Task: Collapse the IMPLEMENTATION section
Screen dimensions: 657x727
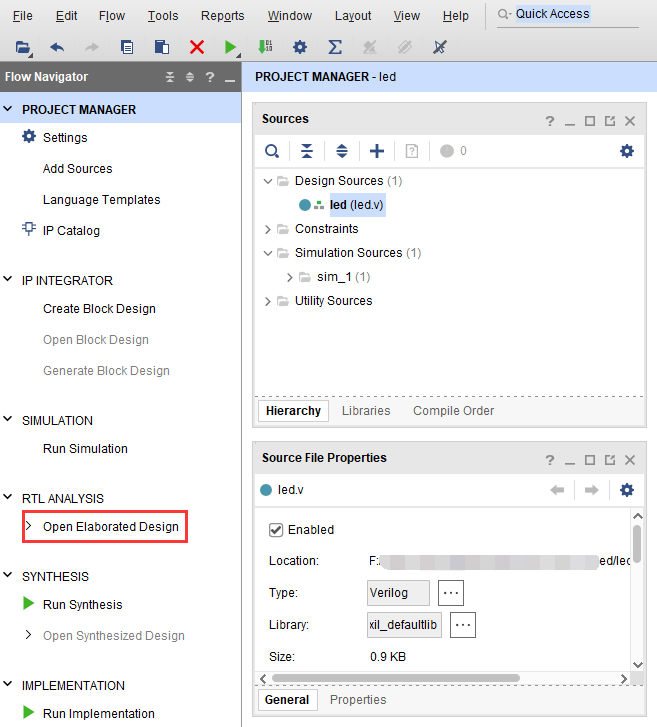Action: (x=8, y=684)
